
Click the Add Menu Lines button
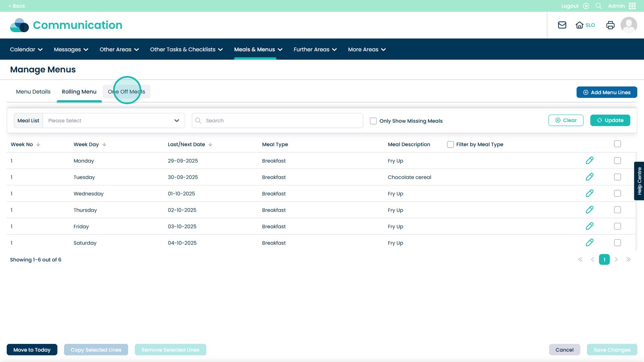606,92
